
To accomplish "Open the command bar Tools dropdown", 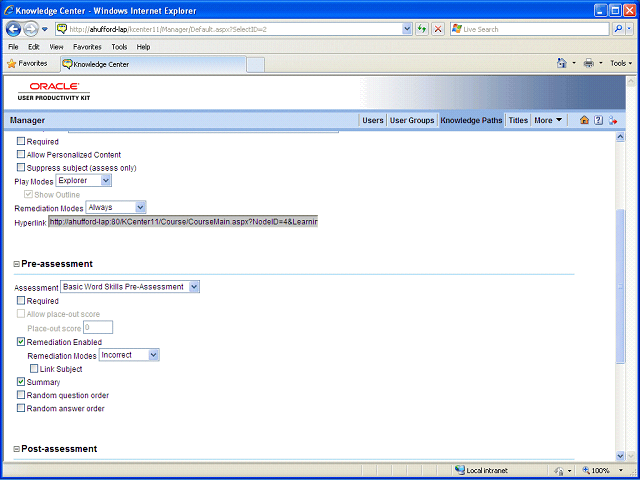I will coord(621,63).
